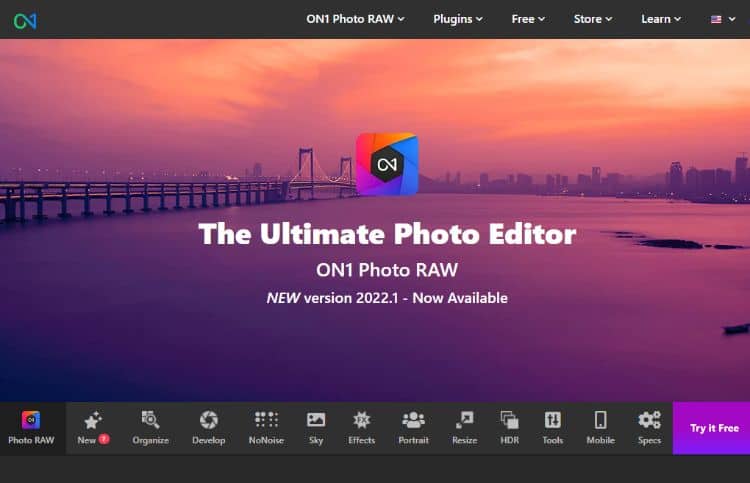Select the Organize magnifier icon
This screenshot has height=483, width=750.
[150, 420]
